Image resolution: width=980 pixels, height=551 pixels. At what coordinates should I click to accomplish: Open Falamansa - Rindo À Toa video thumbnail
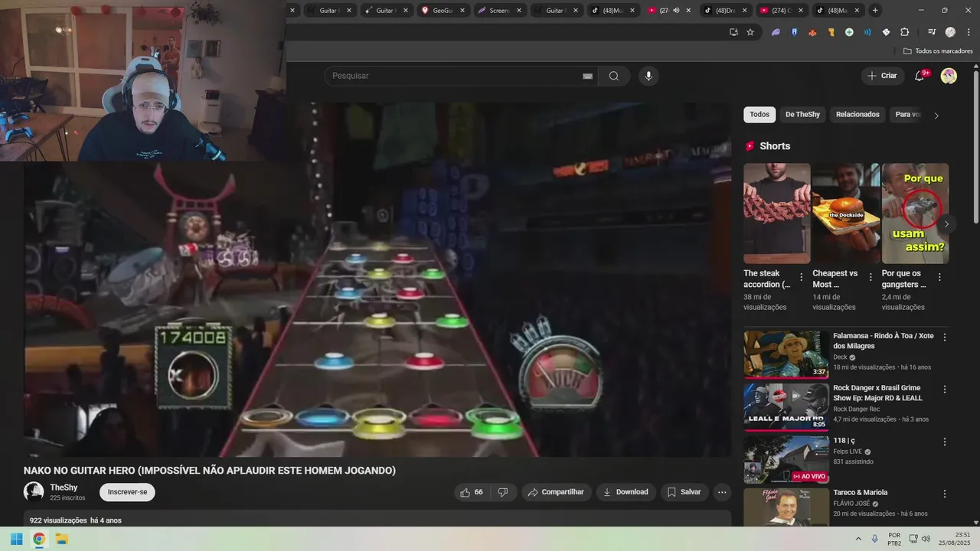786,354
